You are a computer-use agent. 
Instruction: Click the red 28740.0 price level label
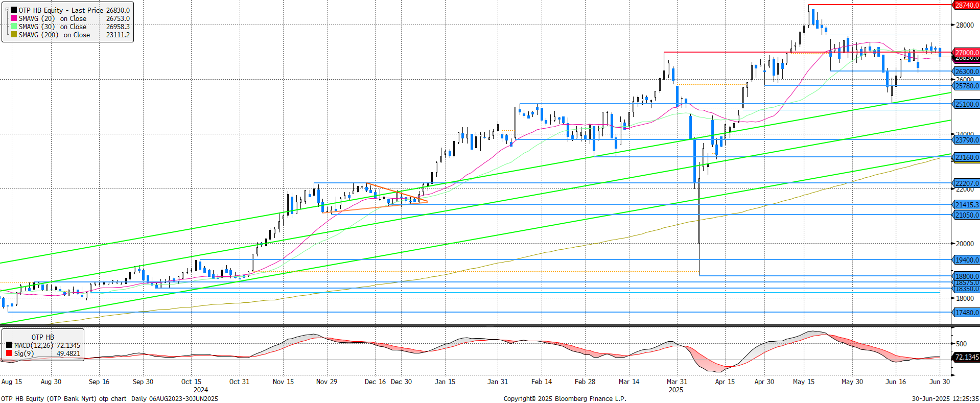click(x=967, y=5)
